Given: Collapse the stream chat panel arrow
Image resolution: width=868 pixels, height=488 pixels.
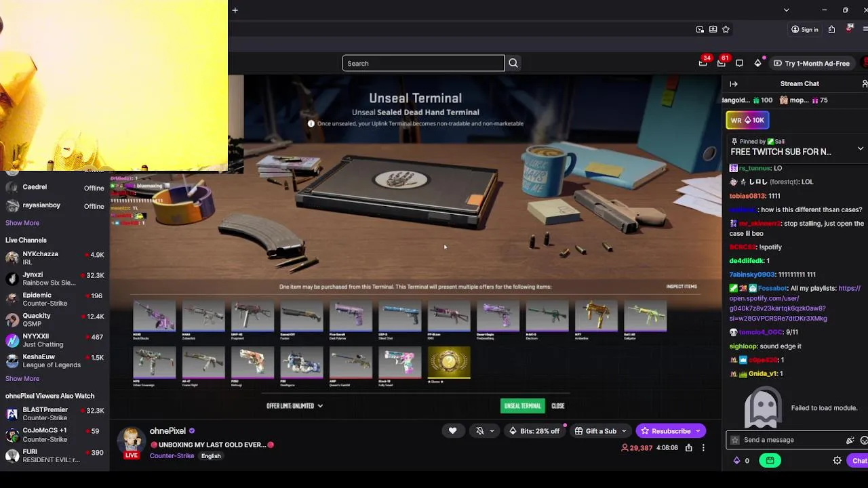Looking at the screenshot, I should (734, 83).
